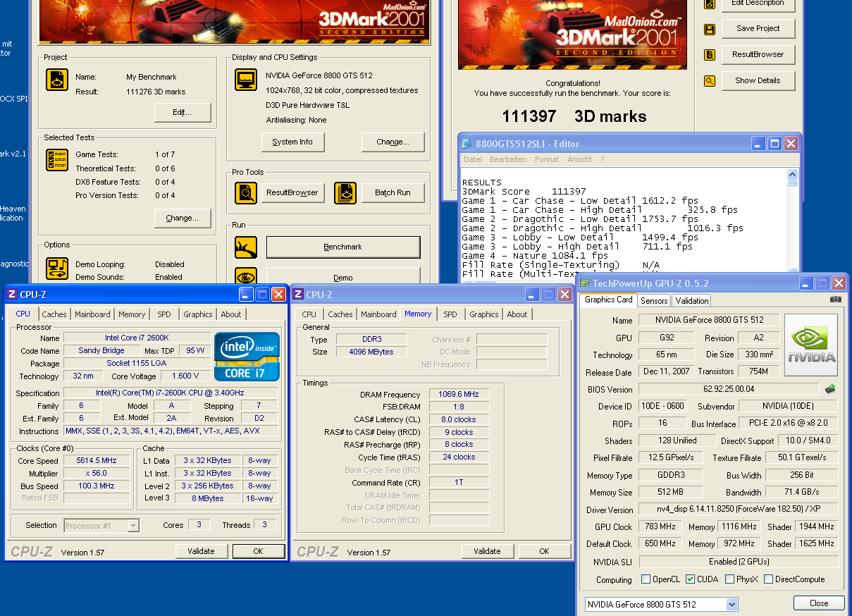The image size is (852, 616).
Task: Click the CPU-Z title icon of Memory window
Action: click(x=298, y=294)
